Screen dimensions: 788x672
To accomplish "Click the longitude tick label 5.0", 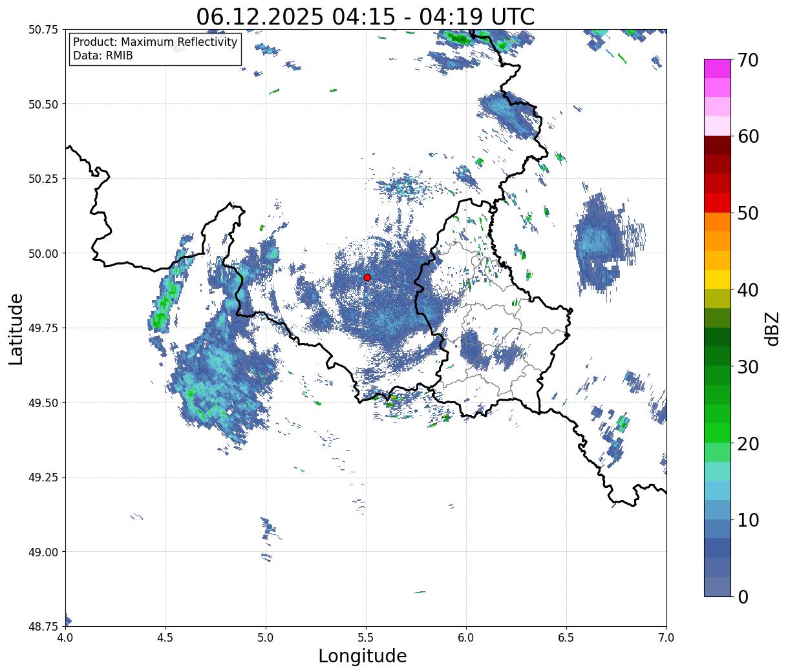I will pos(266,638).
